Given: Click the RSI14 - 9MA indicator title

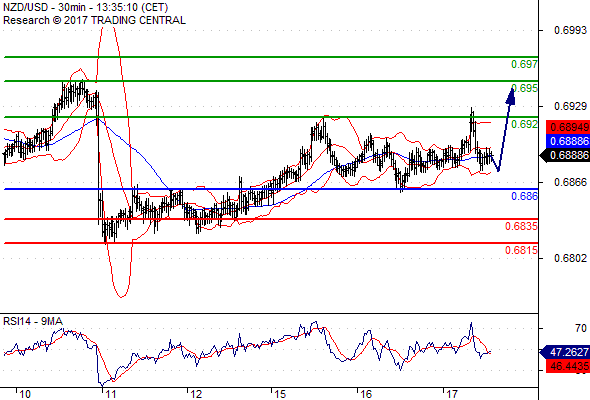Looking at the screenshot, I should 33,321.
